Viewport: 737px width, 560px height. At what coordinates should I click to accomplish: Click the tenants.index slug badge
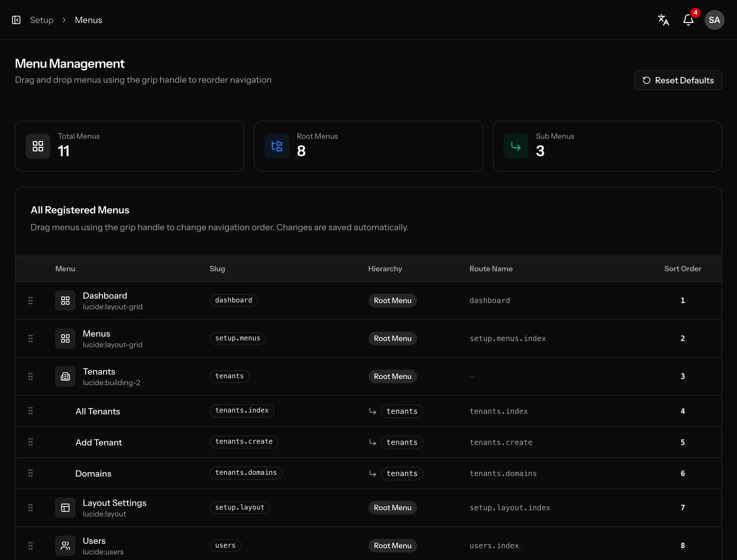tap(242, 410)
